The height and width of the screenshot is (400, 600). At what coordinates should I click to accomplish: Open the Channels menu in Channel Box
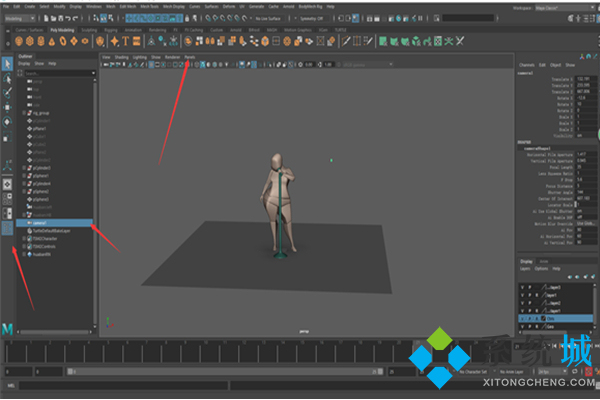click(x=526, y=65)
